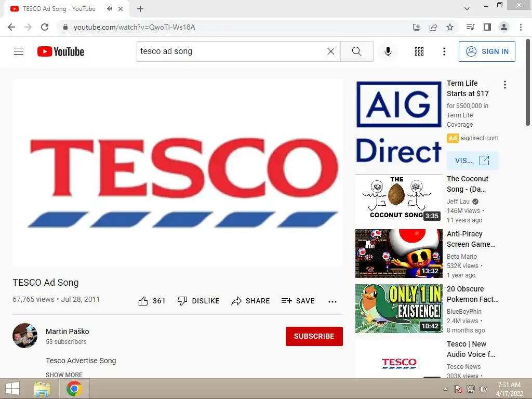Open Tesco | New Audio Voice title
The width and height of the screenshot is (532, 399).
point(471,349)
